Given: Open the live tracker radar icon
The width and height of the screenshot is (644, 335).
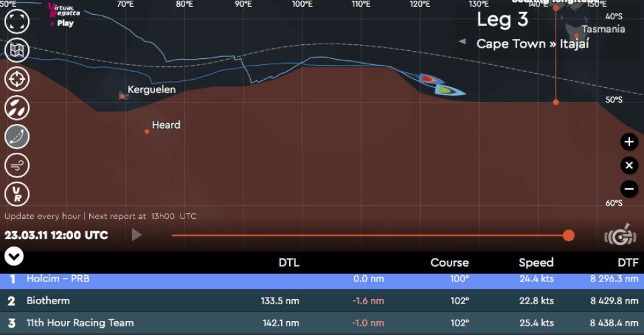Looking at the screenshot, I should click(x=619, y=236).
